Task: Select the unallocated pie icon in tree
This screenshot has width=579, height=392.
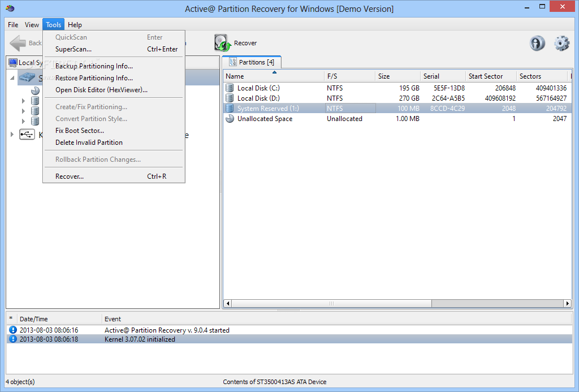Action: click(x=35, y=91)
